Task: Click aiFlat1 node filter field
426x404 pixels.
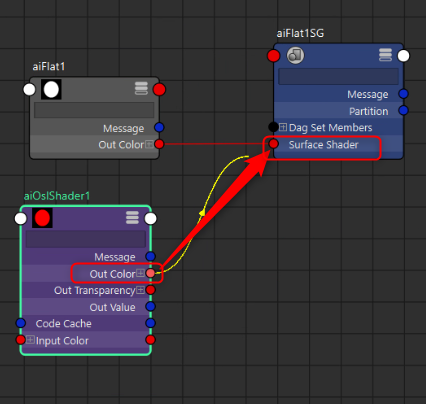Action: [94, 110]
